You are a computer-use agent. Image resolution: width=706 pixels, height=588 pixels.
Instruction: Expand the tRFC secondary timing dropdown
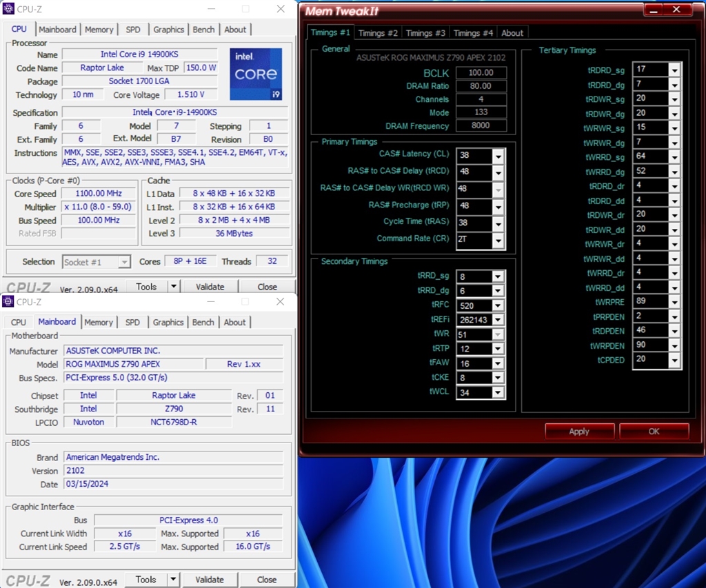point(498,306)
